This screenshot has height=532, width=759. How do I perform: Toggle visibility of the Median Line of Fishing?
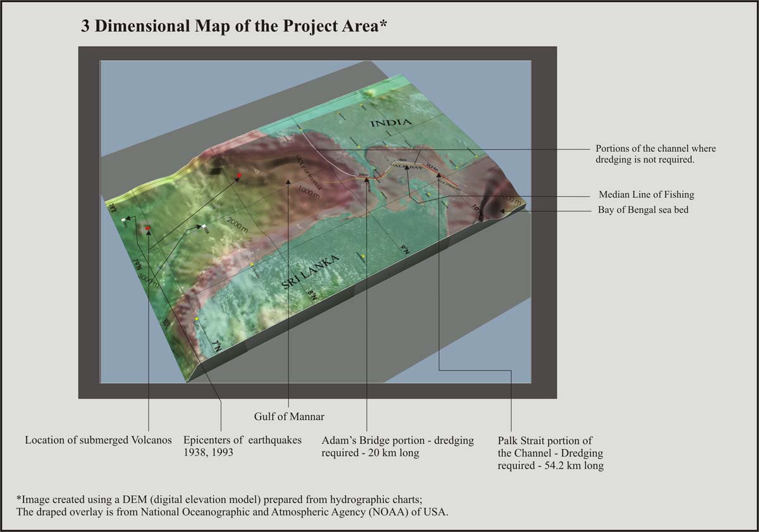pos(646,194)
